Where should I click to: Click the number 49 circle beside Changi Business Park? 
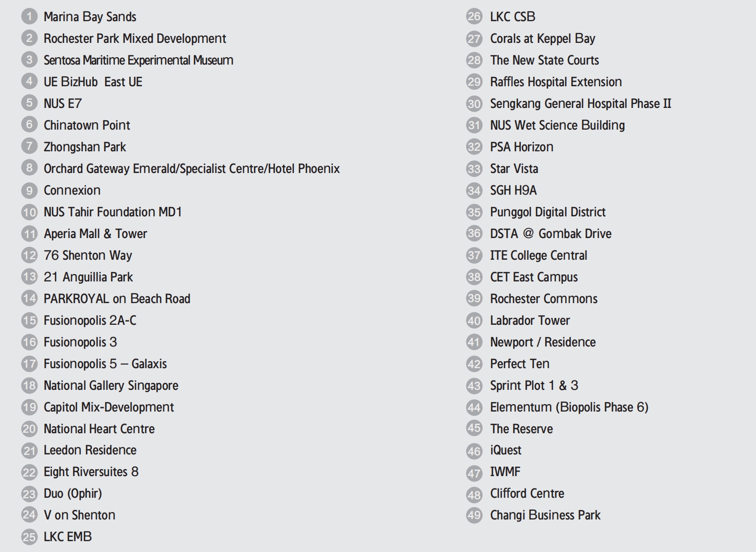click(474, 516)
